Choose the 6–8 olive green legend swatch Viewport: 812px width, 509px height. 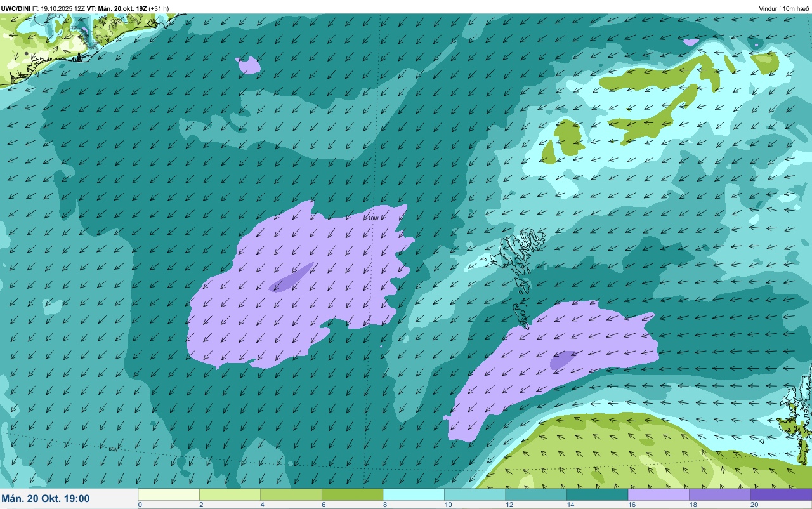click(x=352, y=494)
